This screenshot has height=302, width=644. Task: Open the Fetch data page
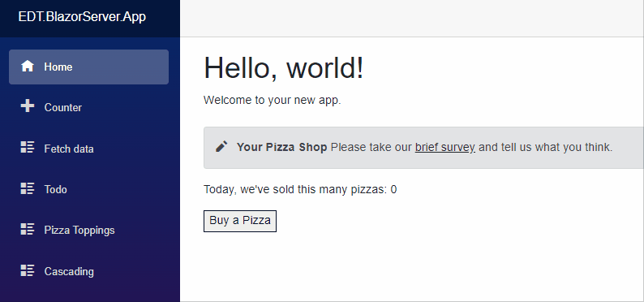[88, 149]
